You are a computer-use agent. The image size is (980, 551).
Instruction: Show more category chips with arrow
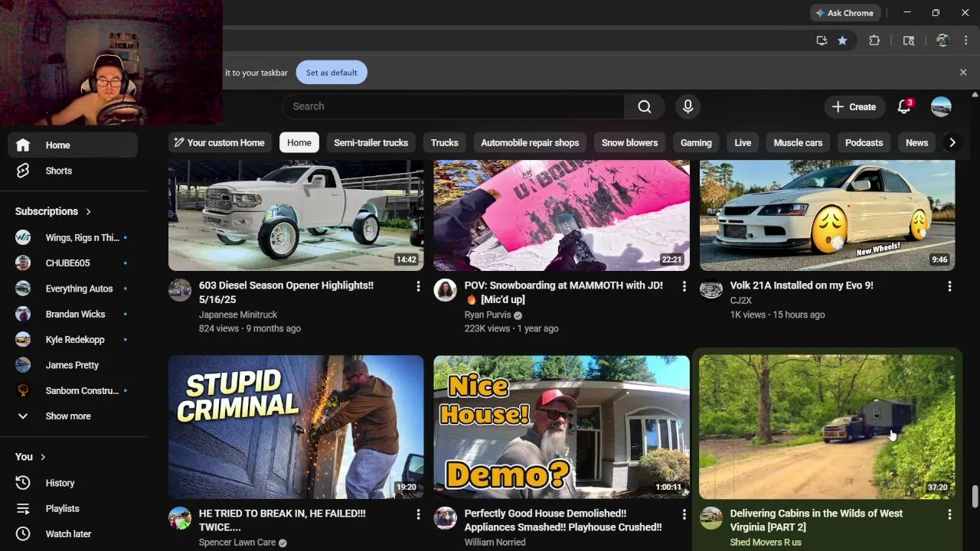[952, 142]
